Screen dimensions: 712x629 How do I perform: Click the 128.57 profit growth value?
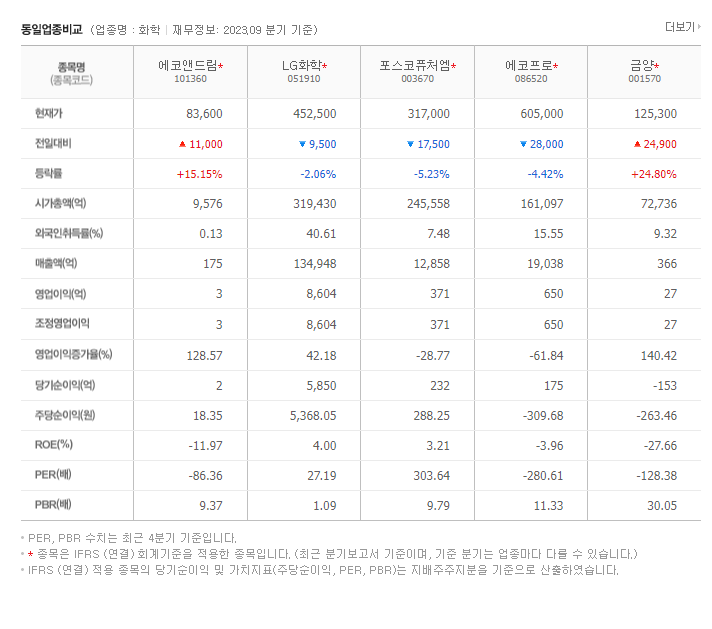(205, 355)
